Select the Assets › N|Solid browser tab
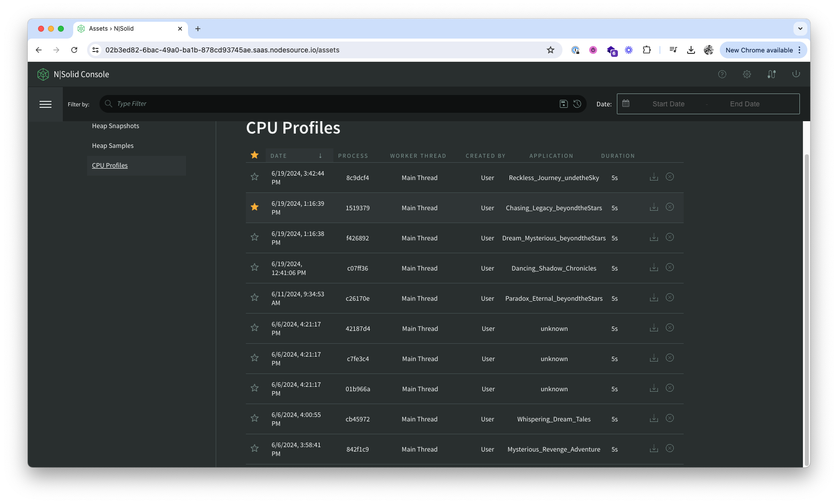Screen dimensions: 838x504 131,29
